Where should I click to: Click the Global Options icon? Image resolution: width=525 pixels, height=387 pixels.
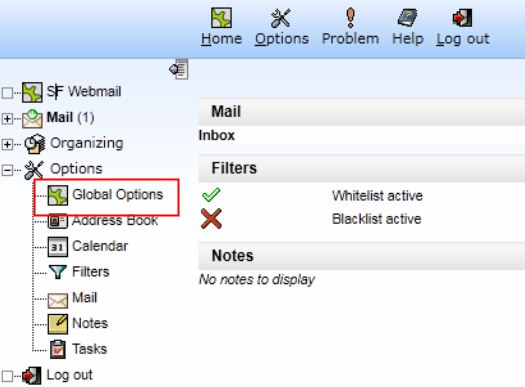point(58,195)
